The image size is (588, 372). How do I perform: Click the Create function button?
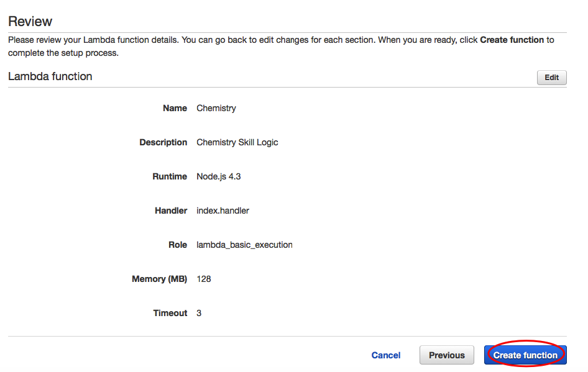pyautogui.click(x=525, y=355)
